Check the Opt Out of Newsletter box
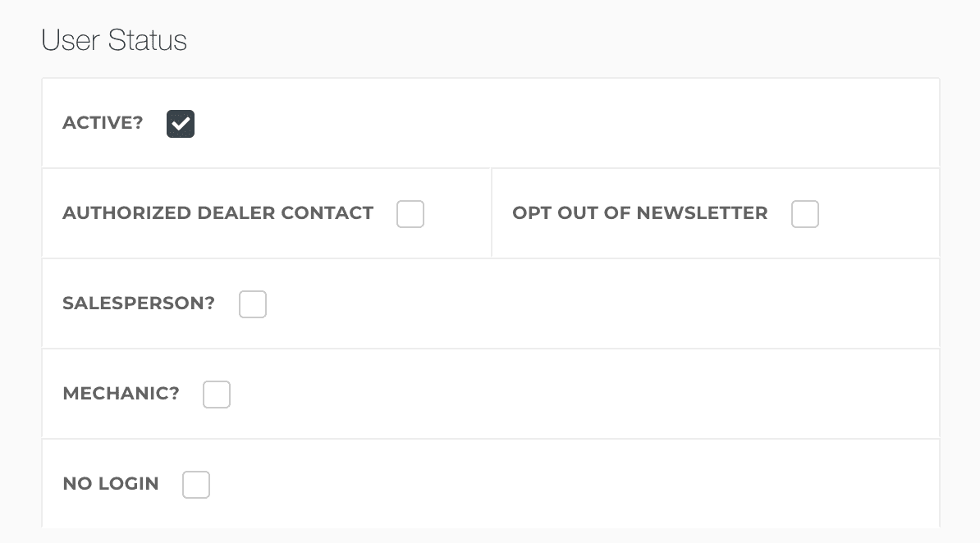Image resolution: width=980 pixels, height=543 pixels. [805, 214]
